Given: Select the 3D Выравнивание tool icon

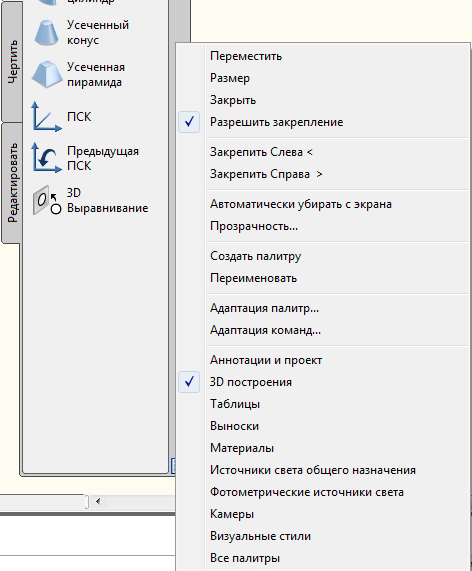Looking at the screenshot, I should coord(47,200).
